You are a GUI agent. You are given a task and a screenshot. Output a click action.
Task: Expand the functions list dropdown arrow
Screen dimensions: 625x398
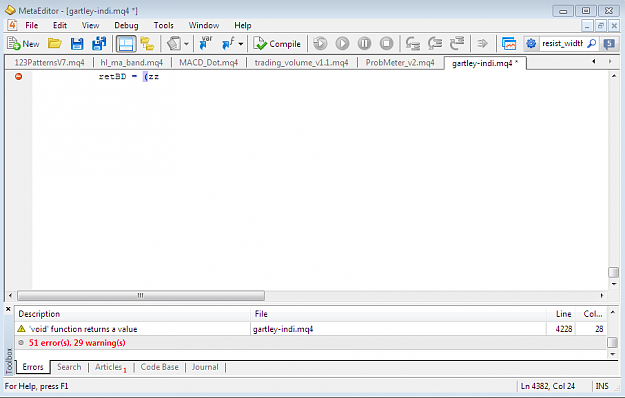(x=241, y=44)
